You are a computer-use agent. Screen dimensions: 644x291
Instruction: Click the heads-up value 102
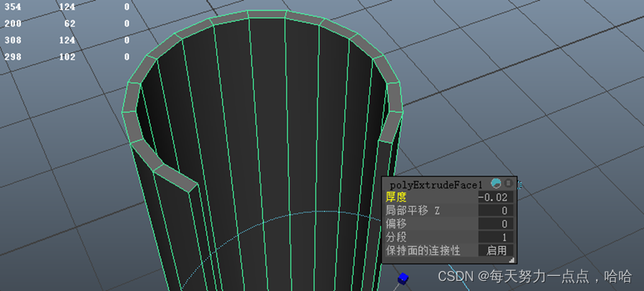67,57
